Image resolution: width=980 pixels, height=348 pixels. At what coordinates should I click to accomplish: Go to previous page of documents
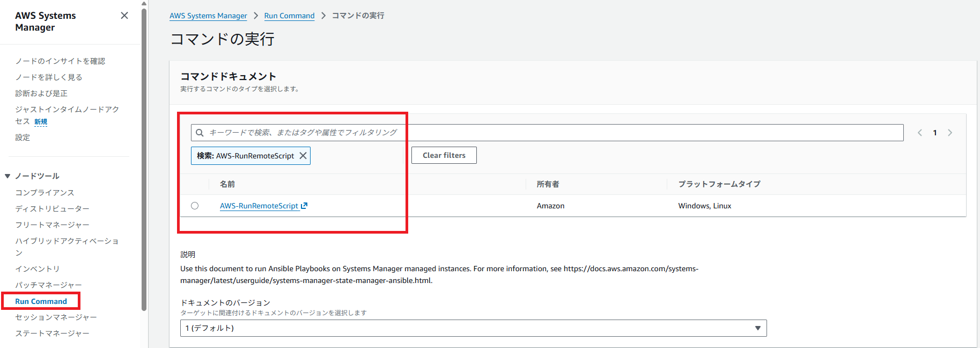point(920,133)
